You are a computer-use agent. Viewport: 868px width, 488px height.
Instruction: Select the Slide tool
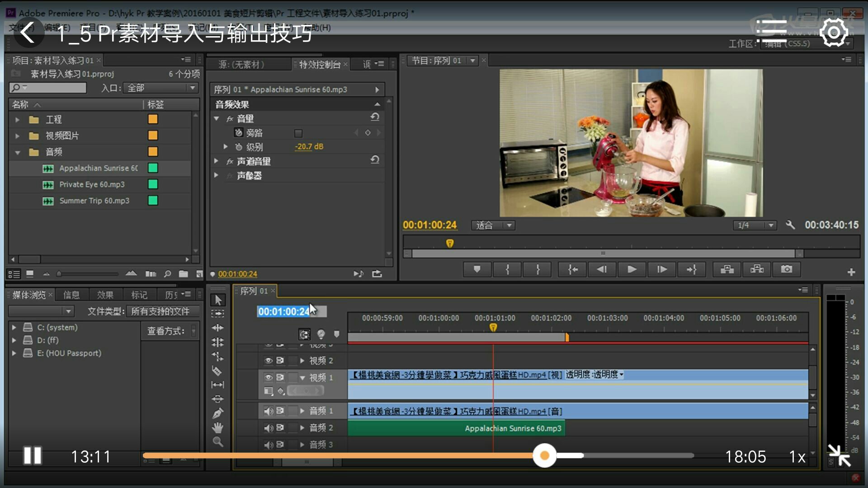218,399
